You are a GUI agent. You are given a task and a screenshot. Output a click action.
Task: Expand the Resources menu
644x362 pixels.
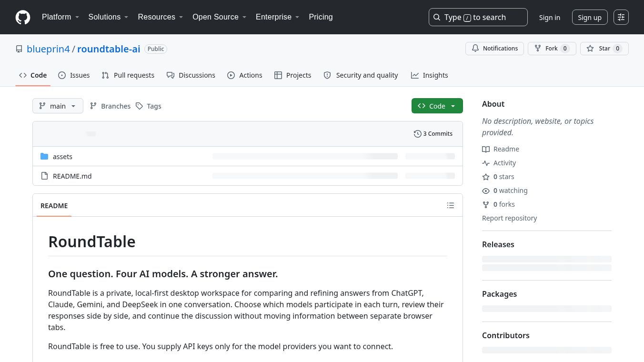click(x=161, y=17)
